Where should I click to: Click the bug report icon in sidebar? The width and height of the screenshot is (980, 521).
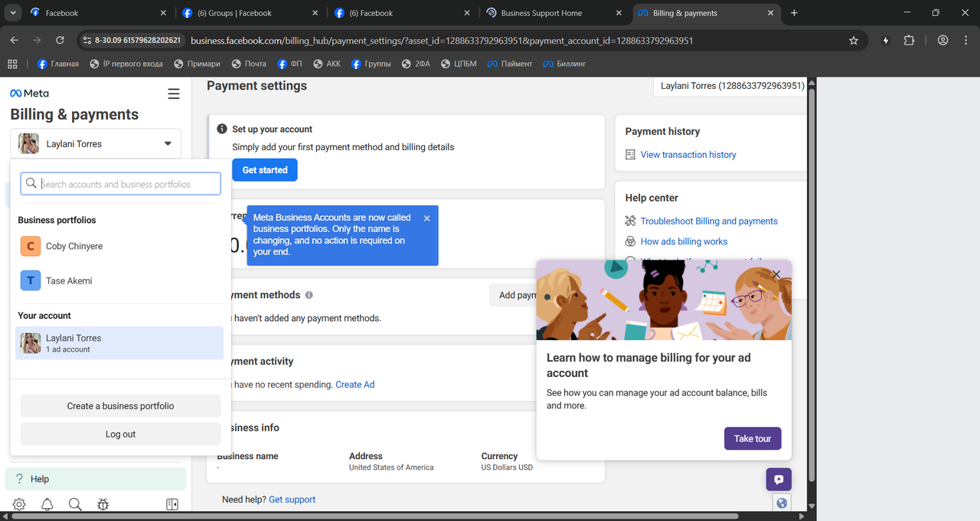coord(103,504)
